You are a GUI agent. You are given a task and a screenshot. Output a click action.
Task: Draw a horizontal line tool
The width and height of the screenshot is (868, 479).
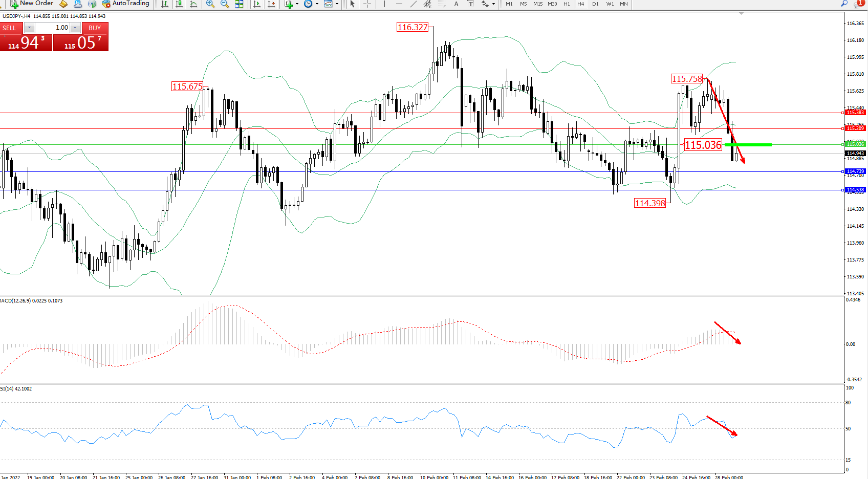[399, 4]
